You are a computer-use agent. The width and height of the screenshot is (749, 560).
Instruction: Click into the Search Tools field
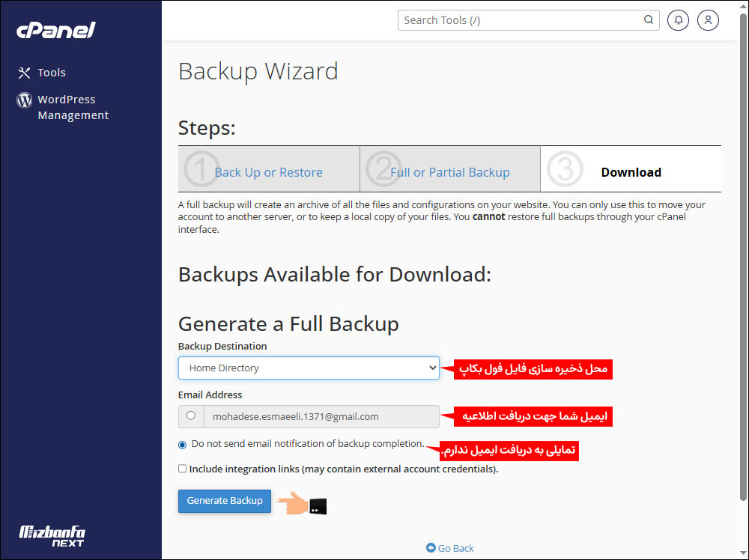[521, 20]
